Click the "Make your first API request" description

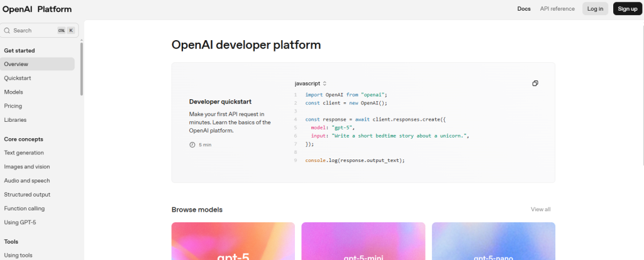pos(230,122)
